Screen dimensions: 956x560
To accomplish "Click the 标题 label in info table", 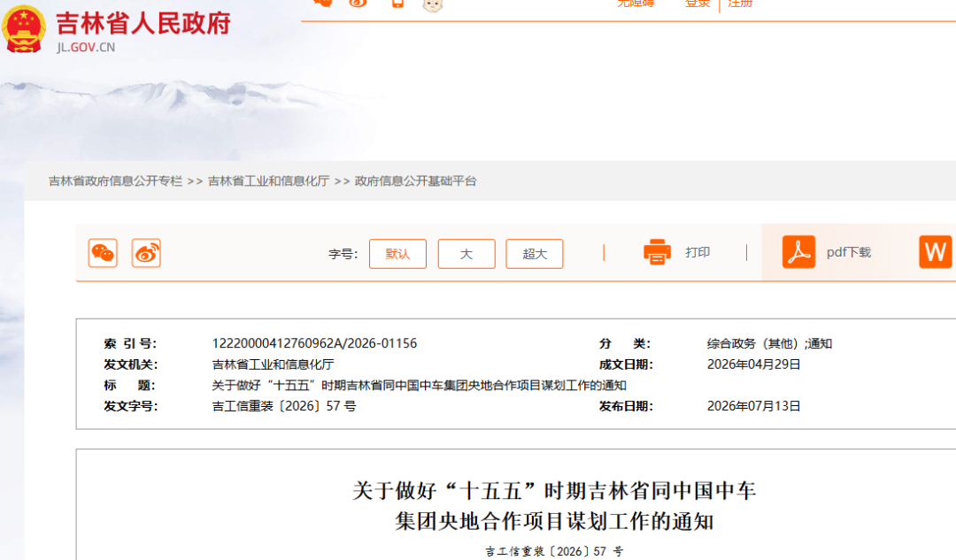I will point(129,385).
